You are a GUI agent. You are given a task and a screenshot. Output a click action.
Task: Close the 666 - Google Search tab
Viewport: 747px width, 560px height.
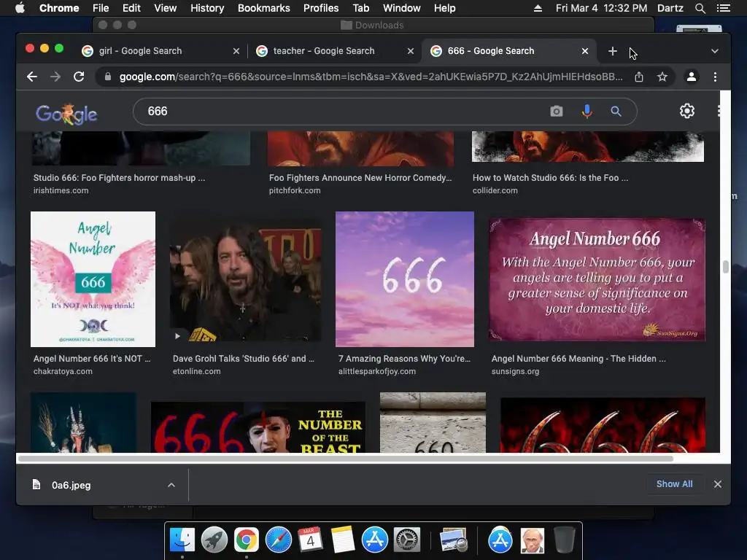(585, 51)
